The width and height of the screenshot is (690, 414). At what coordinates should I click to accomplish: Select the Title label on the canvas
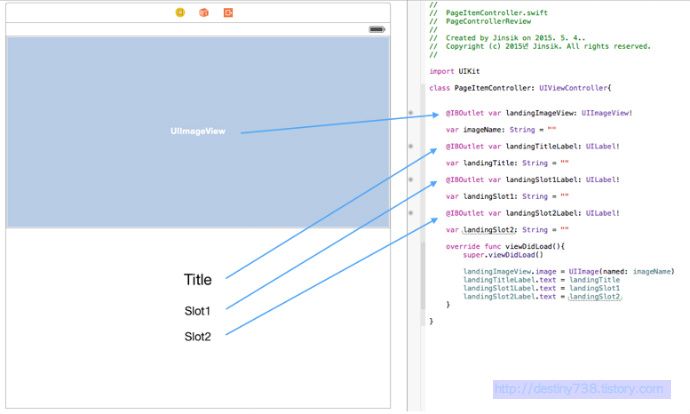[198, 279]
